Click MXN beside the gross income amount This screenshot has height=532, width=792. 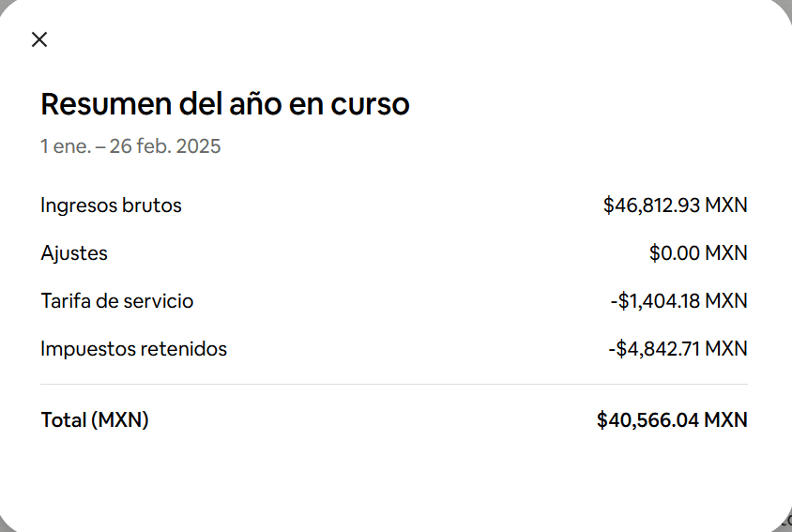(726, 205)
